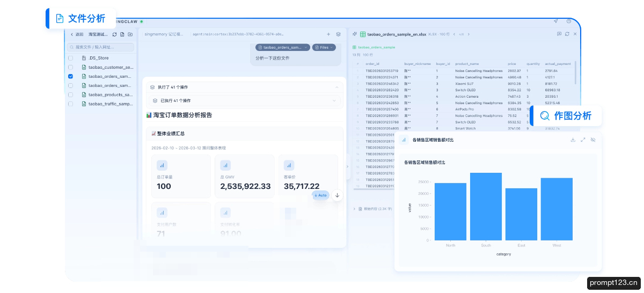
Task: Click the help icon in top bar
Action: (x=569, y=21)
